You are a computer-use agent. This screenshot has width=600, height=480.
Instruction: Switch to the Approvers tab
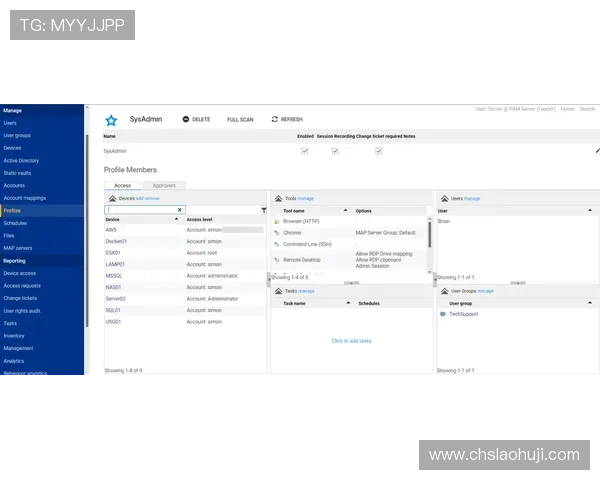(x=164, y=185)
